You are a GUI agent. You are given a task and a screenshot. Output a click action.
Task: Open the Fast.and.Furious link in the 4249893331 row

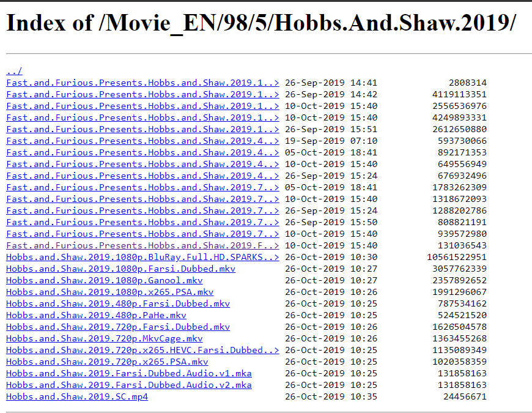point(142,117)
